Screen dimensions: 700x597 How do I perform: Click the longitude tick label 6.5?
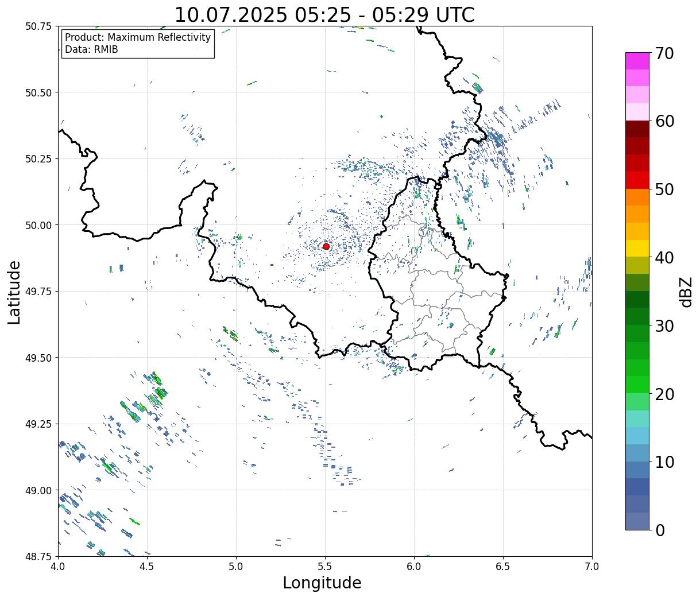(503, 567)
